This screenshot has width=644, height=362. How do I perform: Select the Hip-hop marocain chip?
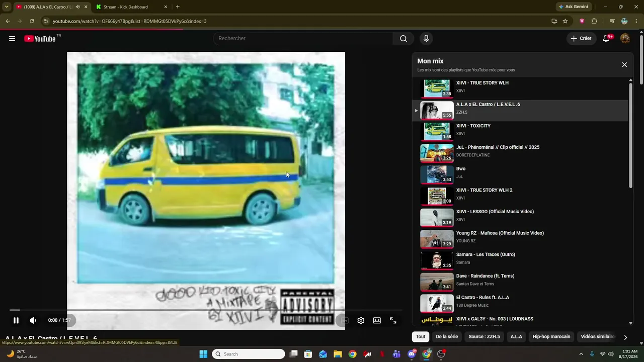(551, 337)
